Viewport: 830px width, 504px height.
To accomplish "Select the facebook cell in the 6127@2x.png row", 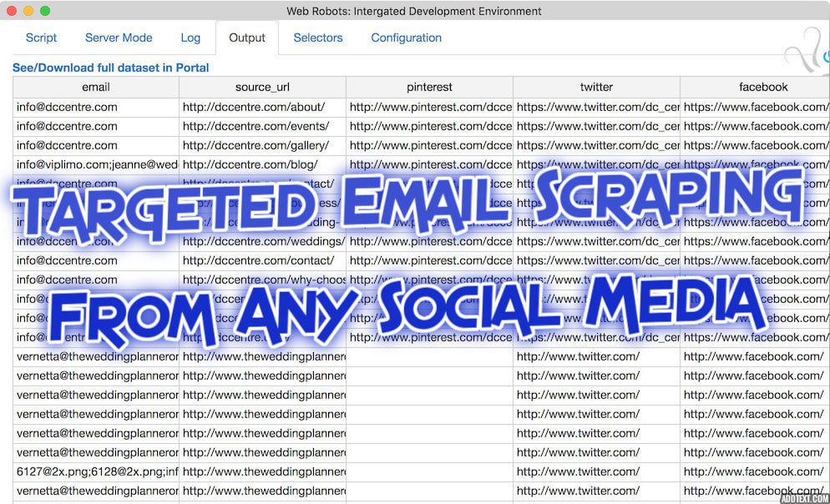I will point(755,471).
